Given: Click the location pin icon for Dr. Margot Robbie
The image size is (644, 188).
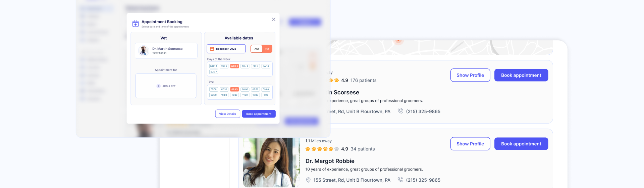Looking at the screenshot, I should click(x=308, y=180).
